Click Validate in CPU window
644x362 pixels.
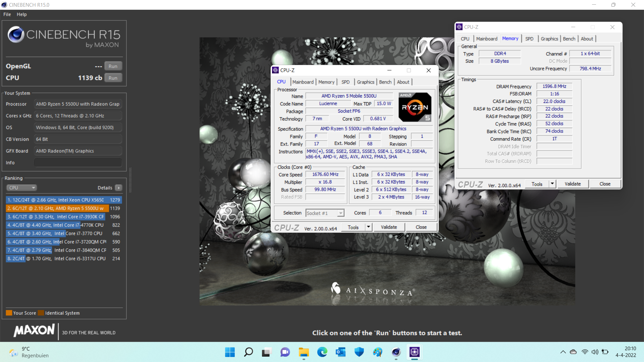pyautogui.click(x=389, y=227)
